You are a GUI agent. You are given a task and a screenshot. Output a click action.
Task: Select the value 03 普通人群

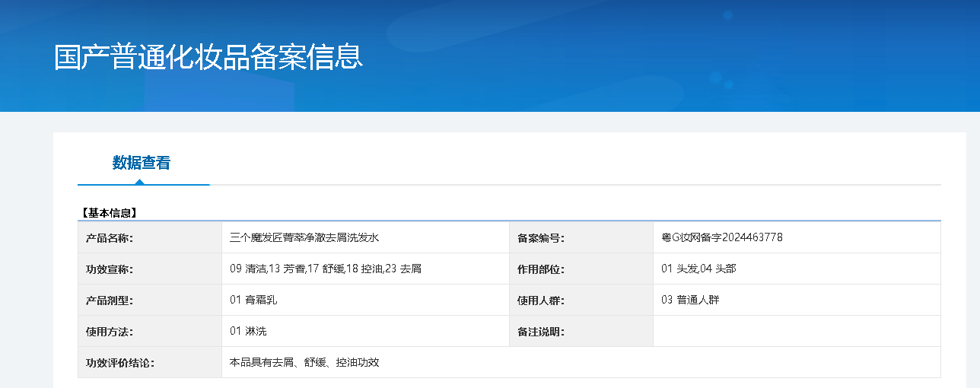(x=690, y=300)
